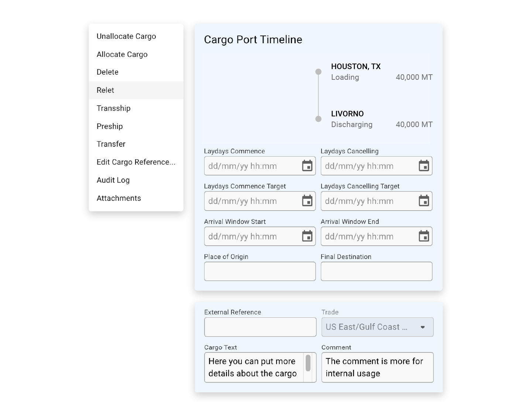Click the Cargo Text scrollbar
The image size is (532, 416).
click(x=308, y=363)
